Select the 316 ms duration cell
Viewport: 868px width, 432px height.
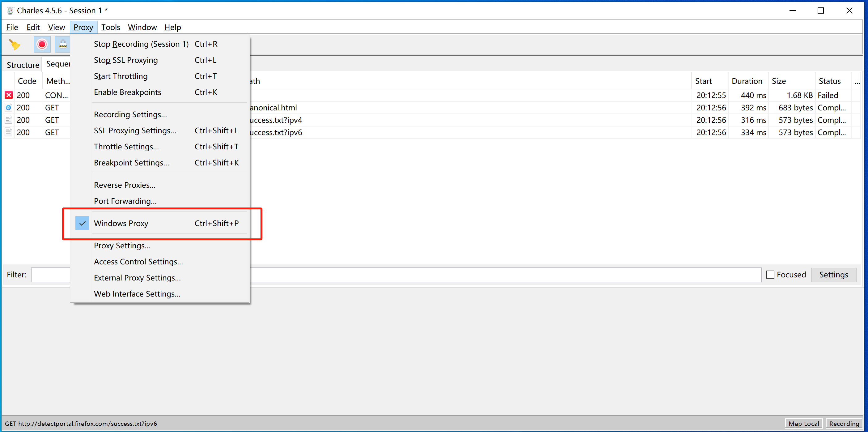click(x=748, y=120)
